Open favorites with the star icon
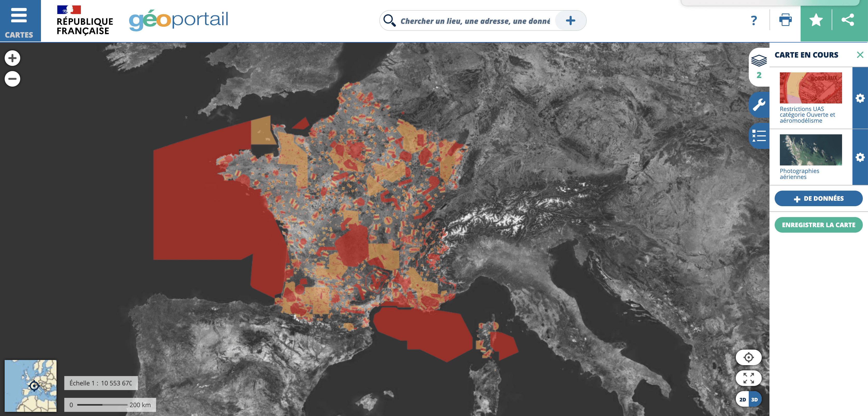This screenshot has height=416, width=868. click(816, 20)
